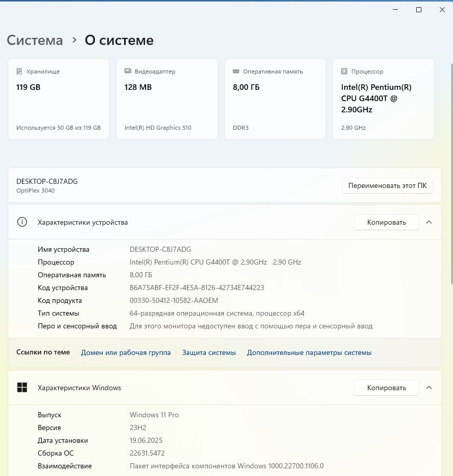Click 'Windows 11 Pro' edition value
Viewport: 453px width, 476px height.
pyautogui.click(x=154, y=415)
